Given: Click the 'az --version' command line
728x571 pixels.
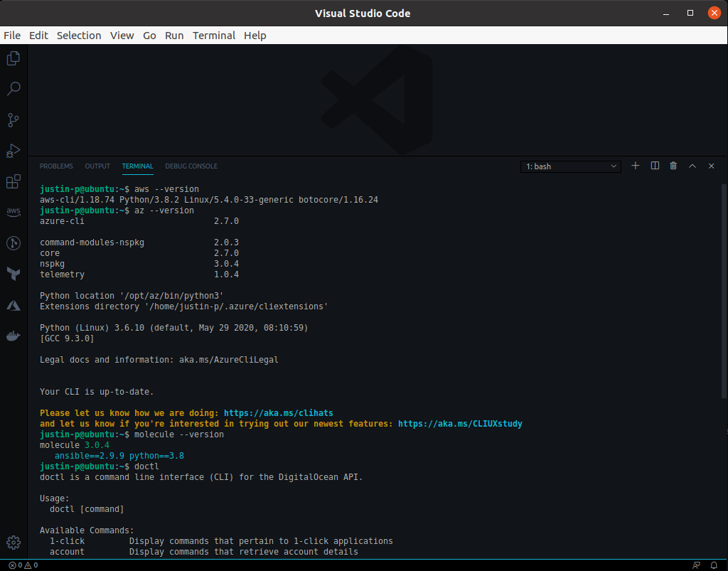Looking at the screenshot, I should [x=117, y=210].
